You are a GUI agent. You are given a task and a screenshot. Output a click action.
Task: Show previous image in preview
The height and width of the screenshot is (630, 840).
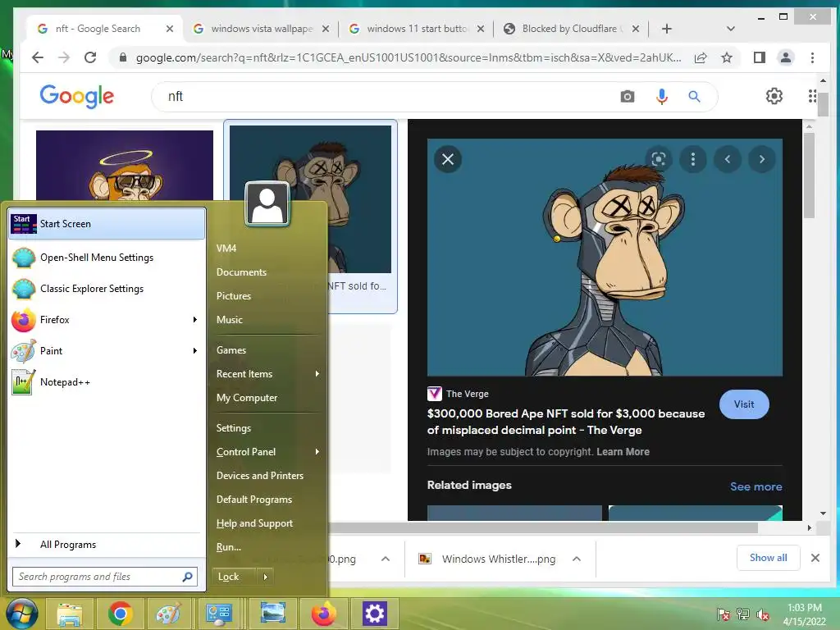pyautogui.click(x=728, y=159)
